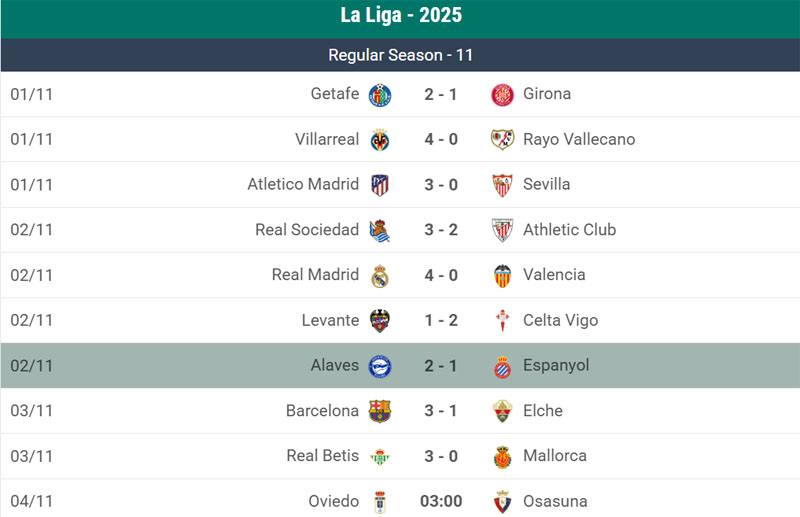Click the Osasuna club crest

502,502
